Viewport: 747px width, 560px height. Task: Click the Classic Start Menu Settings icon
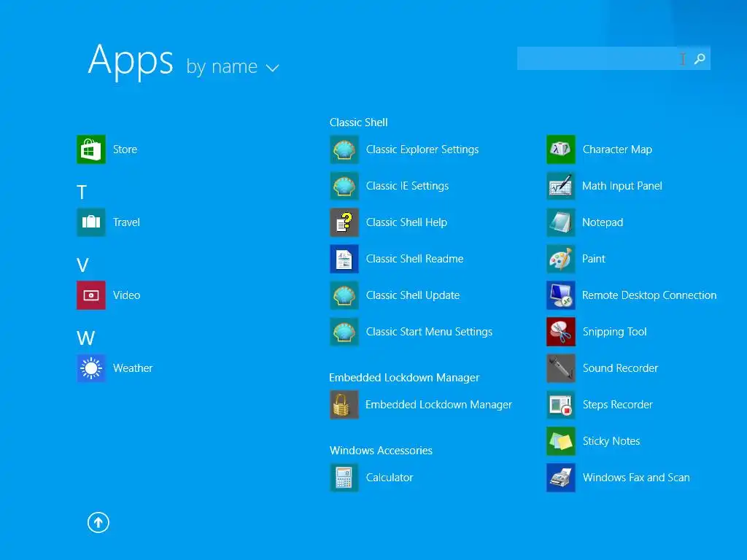[x=344, y=332]
